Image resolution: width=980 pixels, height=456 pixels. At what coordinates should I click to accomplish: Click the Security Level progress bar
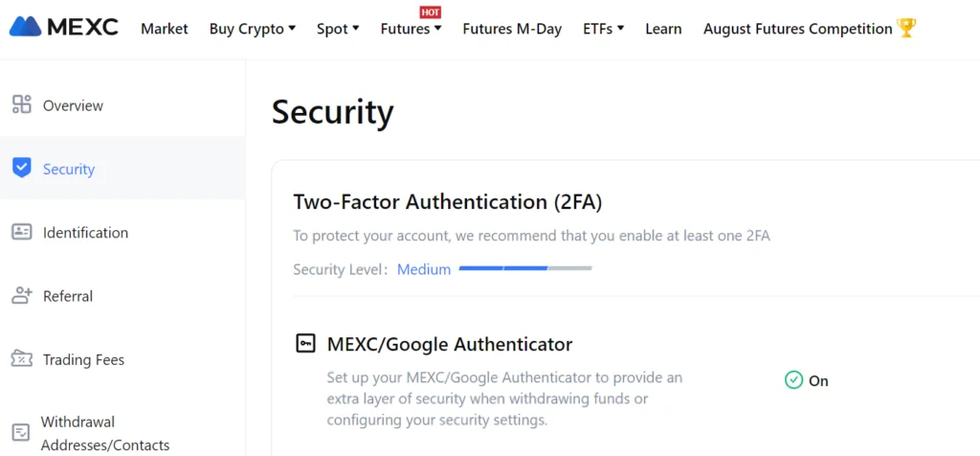pos(525,268)
